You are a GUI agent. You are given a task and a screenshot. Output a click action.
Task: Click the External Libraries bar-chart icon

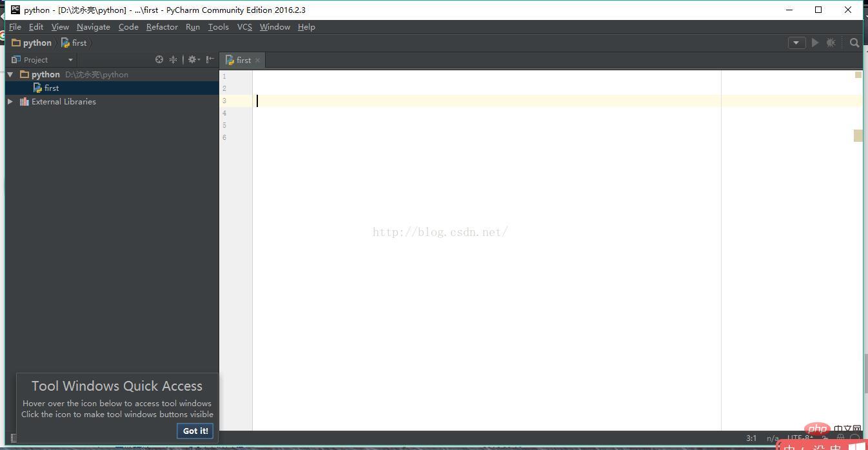25,101
